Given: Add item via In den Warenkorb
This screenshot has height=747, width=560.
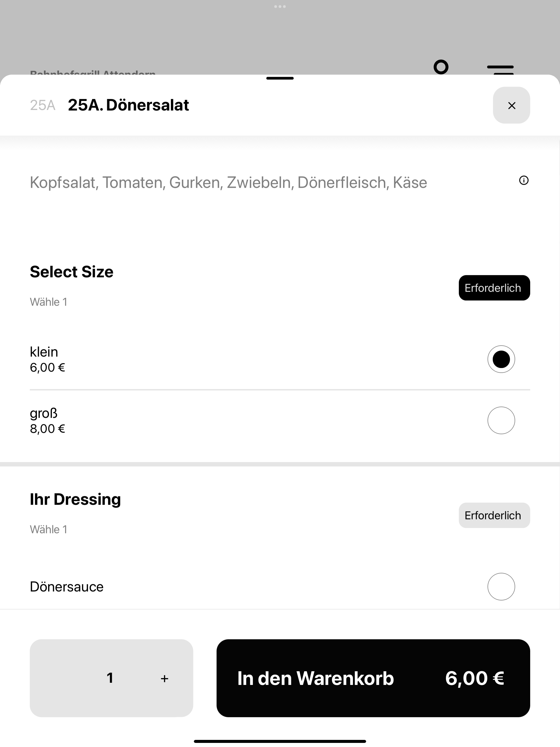Looking at the screenshot, I should click(x=373, y=678).
